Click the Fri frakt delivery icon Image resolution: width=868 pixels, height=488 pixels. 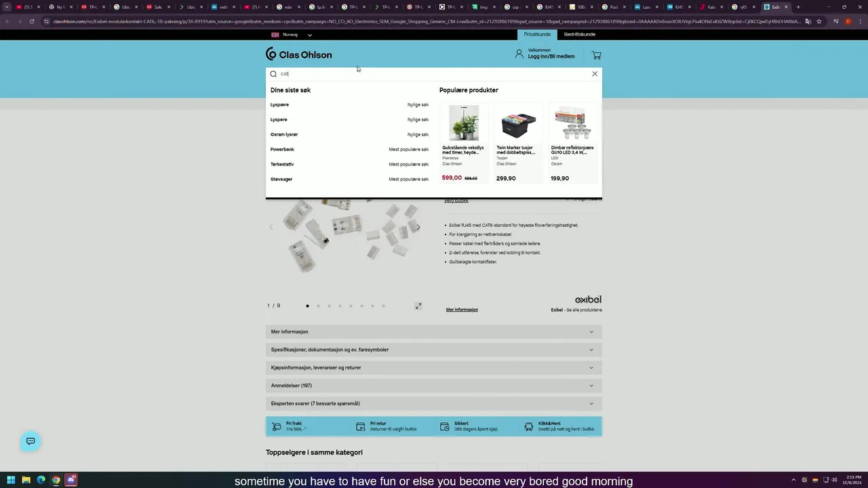click(277, 426)
